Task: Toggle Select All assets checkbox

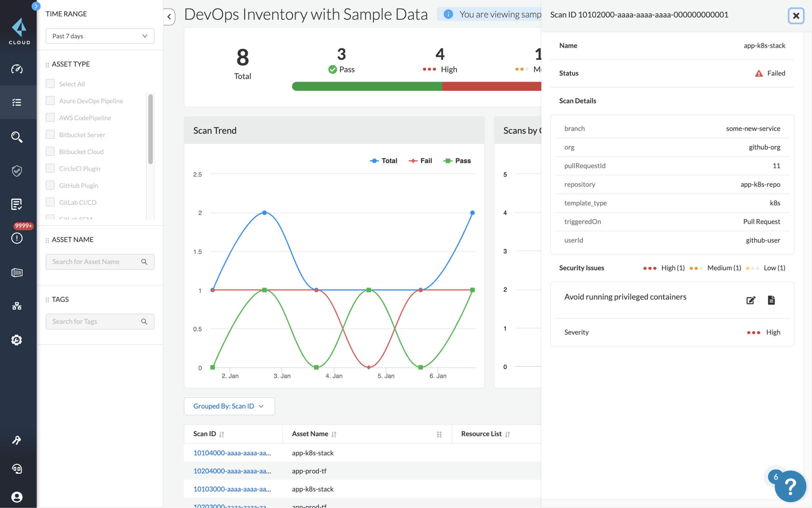Action: (50, 84)
